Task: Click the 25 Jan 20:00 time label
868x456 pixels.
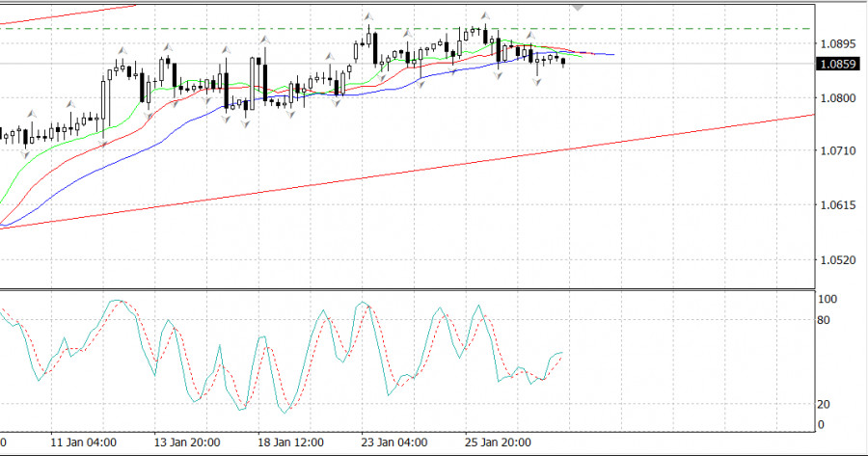Action: pyautogui.click(x=498, y=443)
